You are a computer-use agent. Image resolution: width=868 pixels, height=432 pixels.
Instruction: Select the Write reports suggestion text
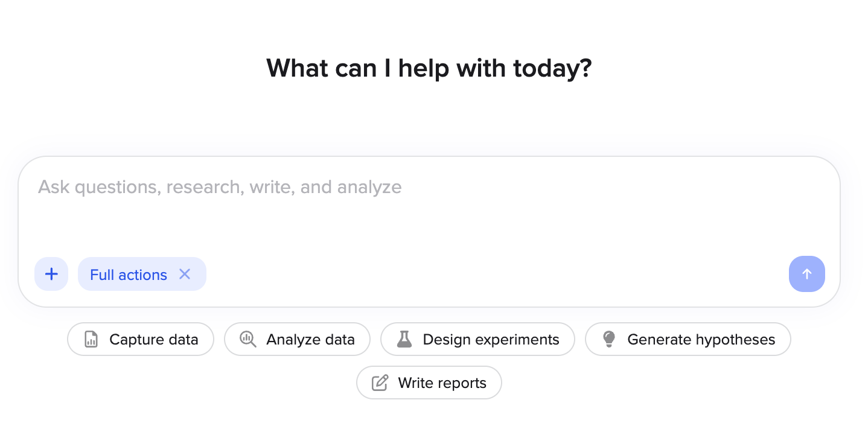[442, 383]
